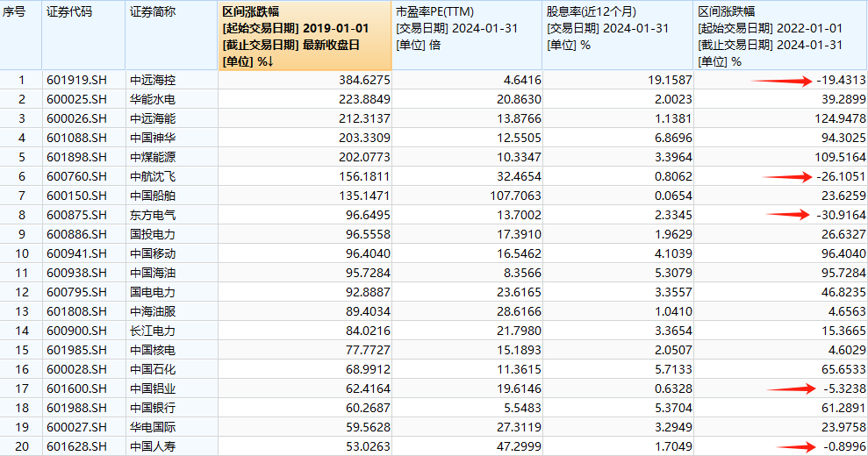Image resolution: width=868 pixels, height=456 pixels.
Task: Select the value -5.3238 for 中国铝业
Action: coord(844,388)
